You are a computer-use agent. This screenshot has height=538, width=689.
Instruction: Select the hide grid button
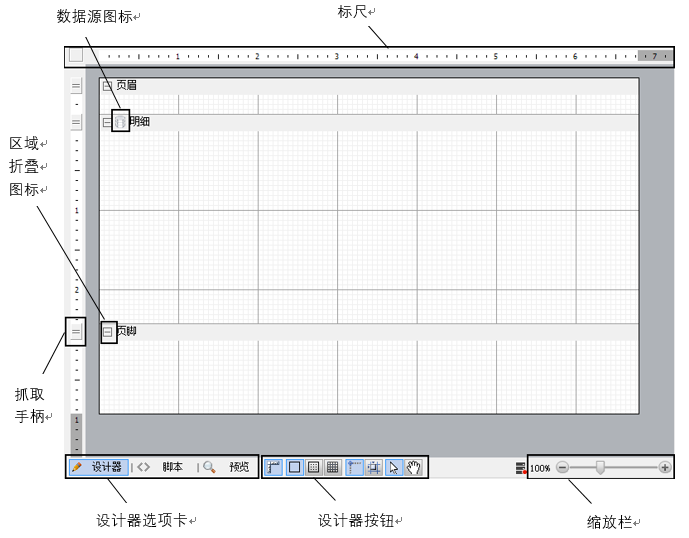294,467
